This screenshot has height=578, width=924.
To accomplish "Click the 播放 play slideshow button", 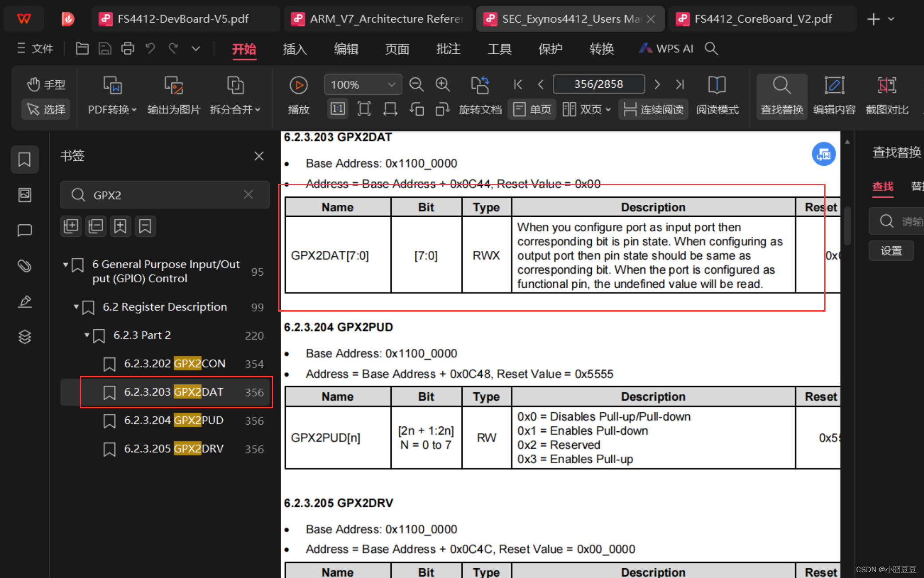I will coord(299,95).
